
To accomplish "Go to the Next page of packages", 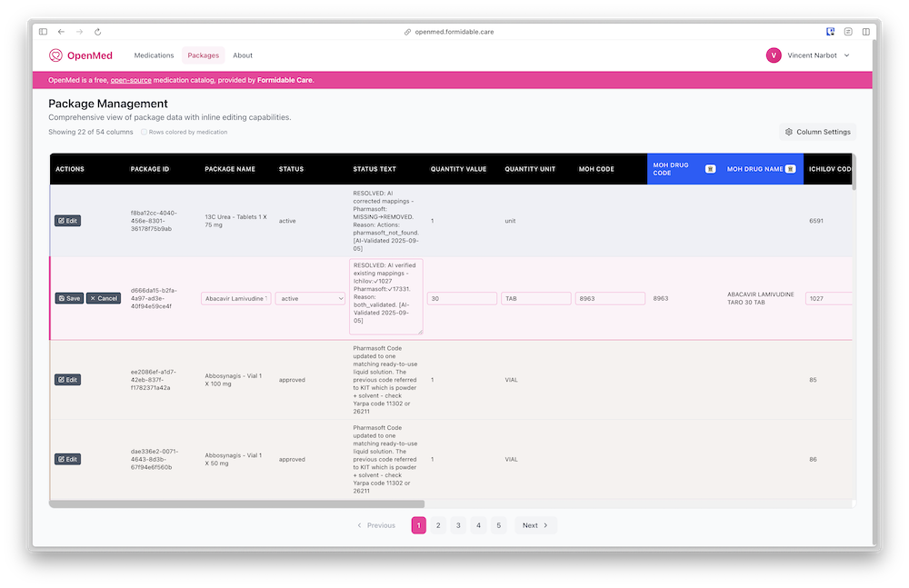I will click(535, 525).
